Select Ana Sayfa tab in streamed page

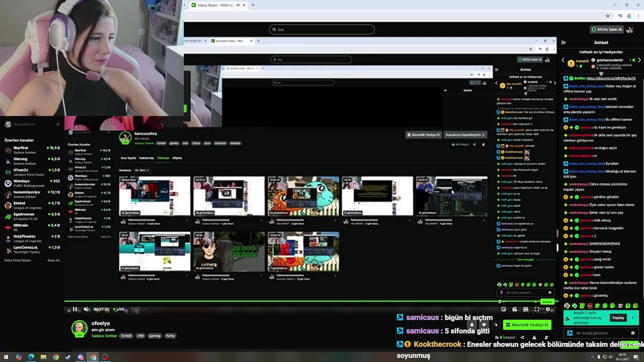click(128, 158)
